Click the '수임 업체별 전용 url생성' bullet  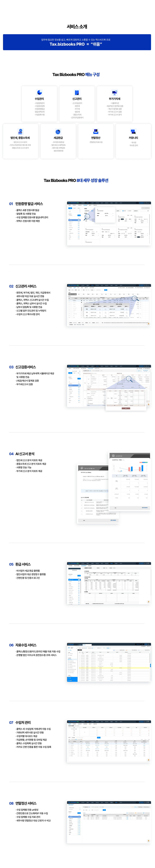click(27, 810)
